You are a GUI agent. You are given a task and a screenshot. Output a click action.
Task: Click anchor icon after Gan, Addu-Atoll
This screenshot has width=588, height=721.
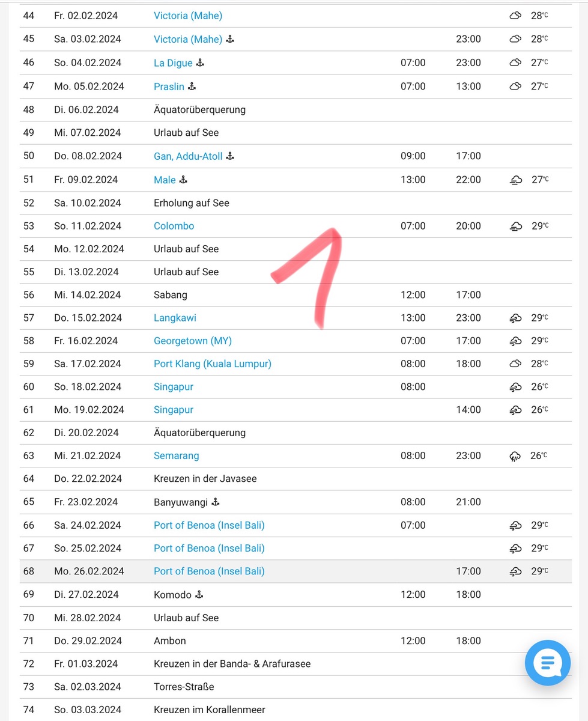(x=230, y=156)
